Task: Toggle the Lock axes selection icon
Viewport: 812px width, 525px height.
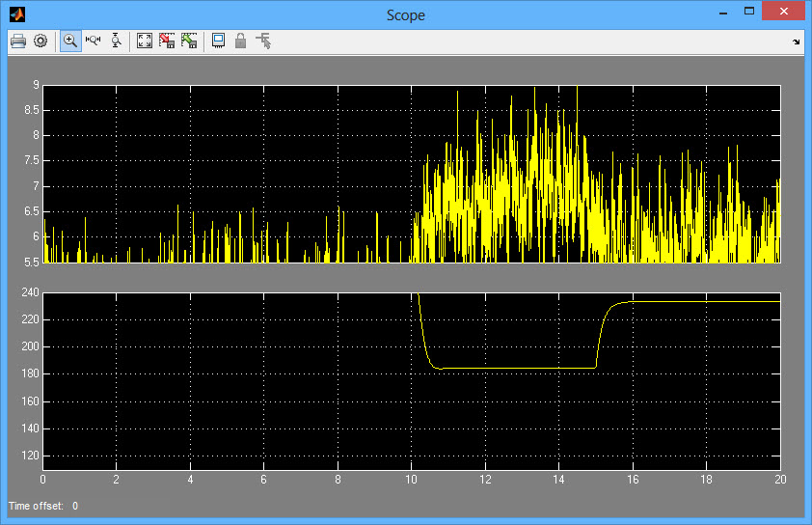Action: click(240, 41)
